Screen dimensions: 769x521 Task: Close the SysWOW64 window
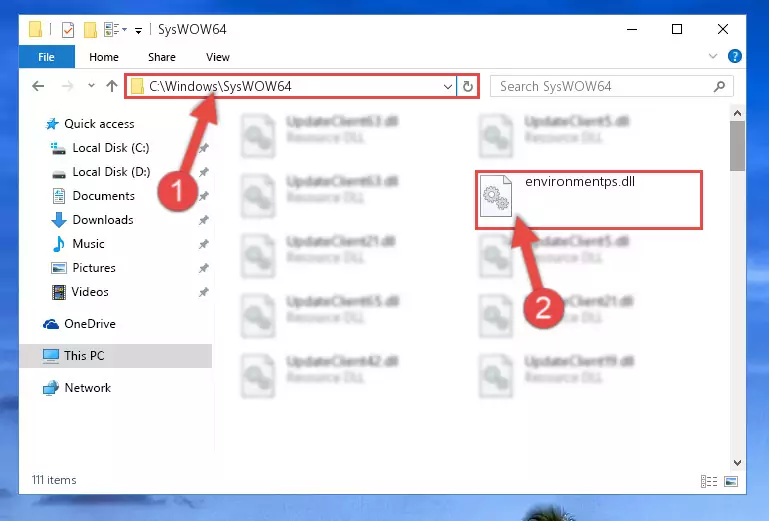click(x=722, y=29)
